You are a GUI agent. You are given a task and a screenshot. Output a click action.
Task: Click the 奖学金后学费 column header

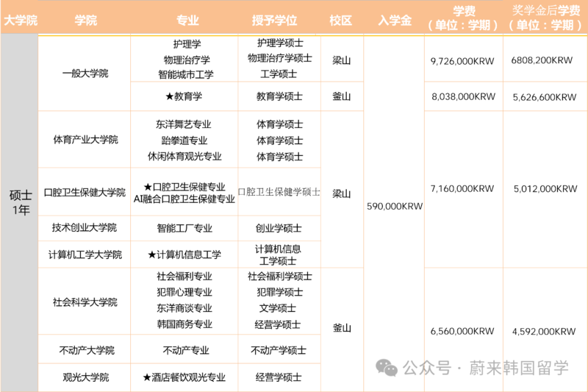point(545,18)
